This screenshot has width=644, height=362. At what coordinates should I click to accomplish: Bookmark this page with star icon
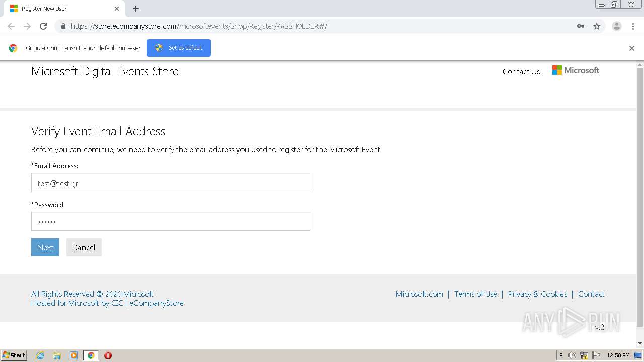pyautogui.click(x=597, y=26)
